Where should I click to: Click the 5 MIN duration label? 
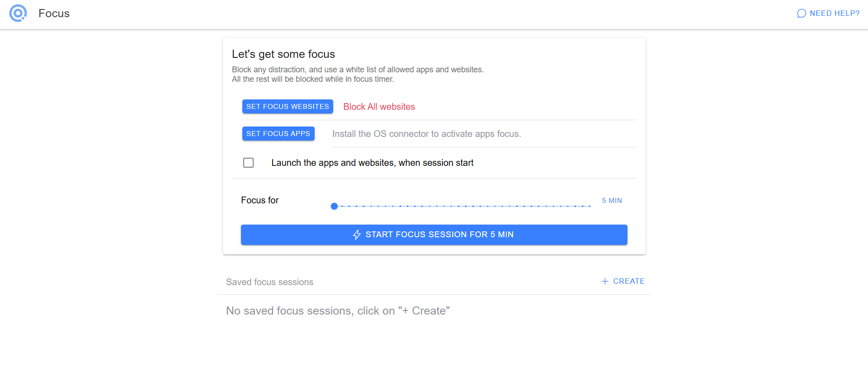[612, 200]
